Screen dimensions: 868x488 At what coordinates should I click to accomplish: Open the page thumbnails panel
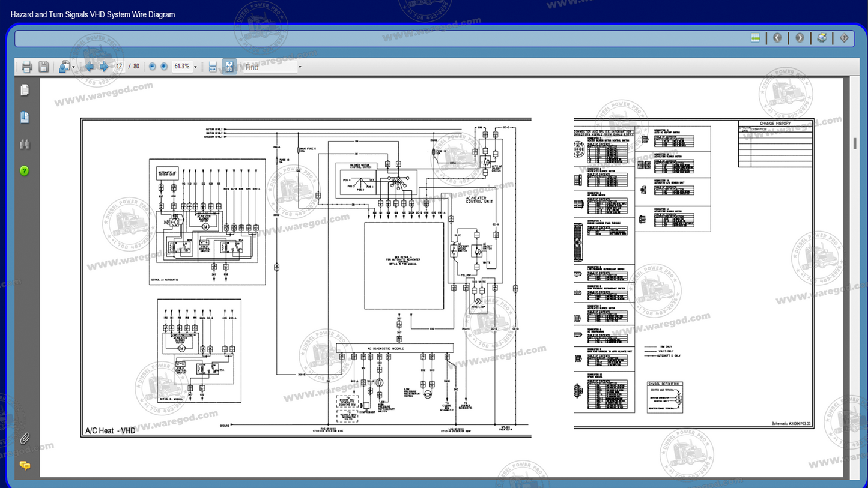tap(24, 89)
